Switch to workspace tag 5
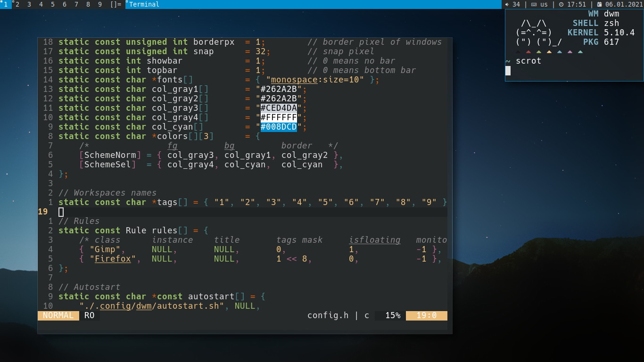 pos(52,4)
